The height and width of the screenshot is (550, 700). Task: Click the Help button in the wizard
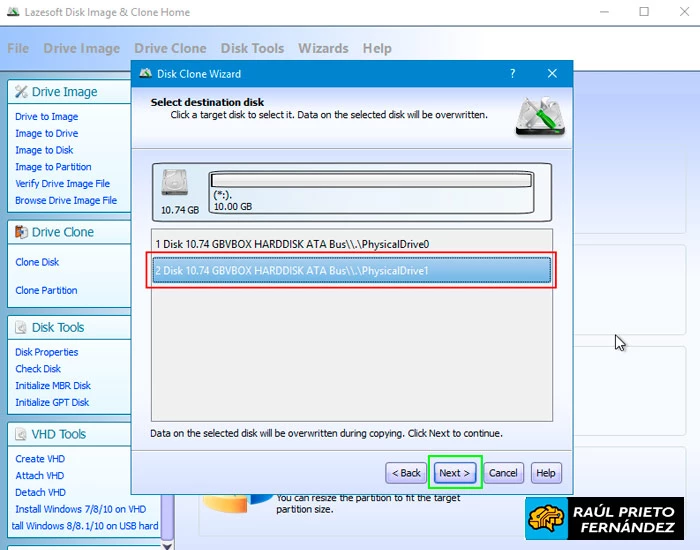(x=545, y=473)
